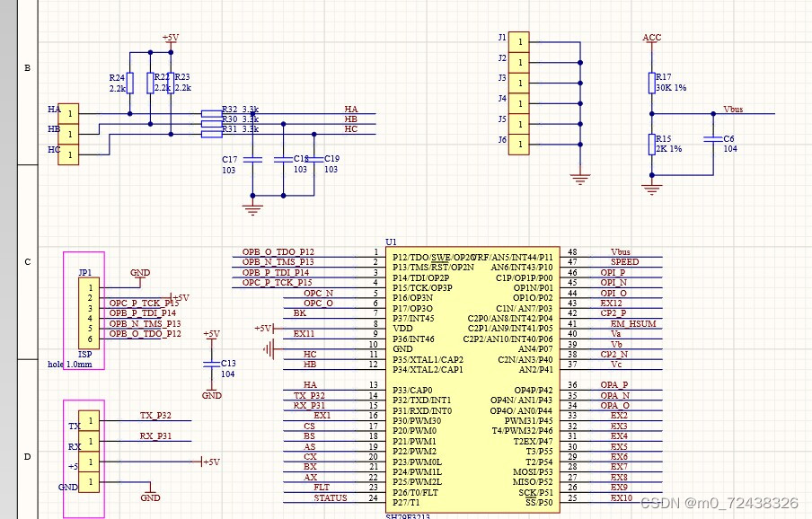This screenshot has width=812, height=519.
Task: Click ground symbol below R15
Action: (x=652, y=189)
